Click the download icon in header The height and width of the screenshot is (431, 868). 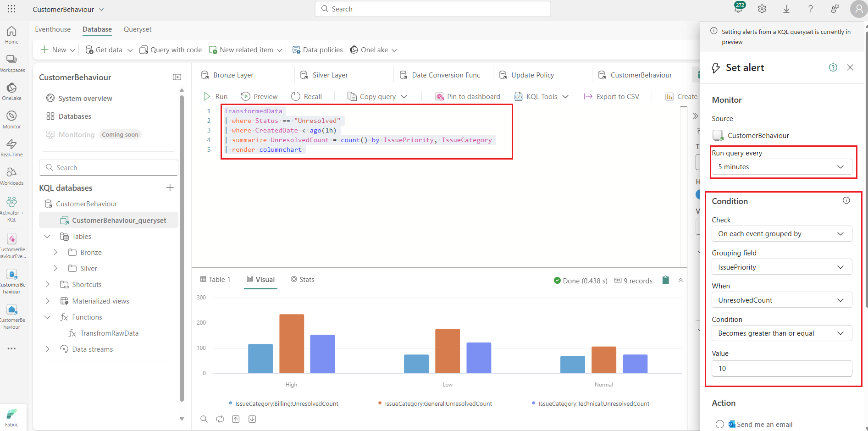[786, 9]
